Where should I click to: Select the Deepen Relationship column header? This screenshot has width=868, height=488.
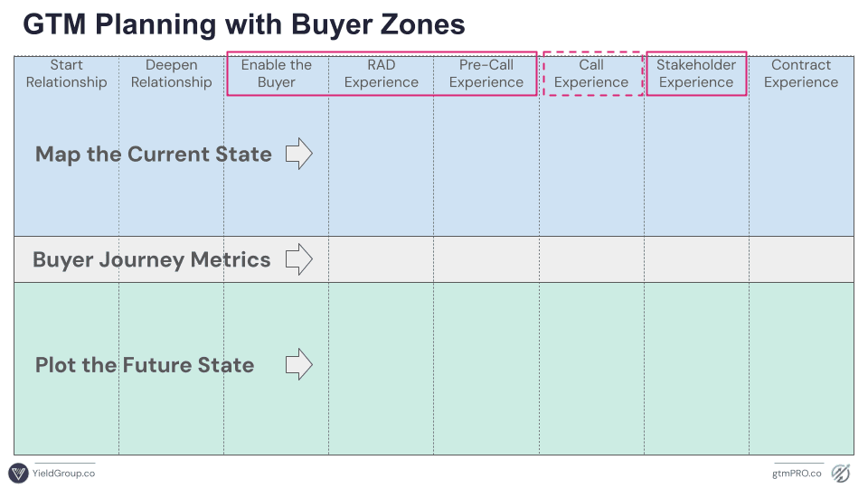pyautogui.click(x=171, y=74)
